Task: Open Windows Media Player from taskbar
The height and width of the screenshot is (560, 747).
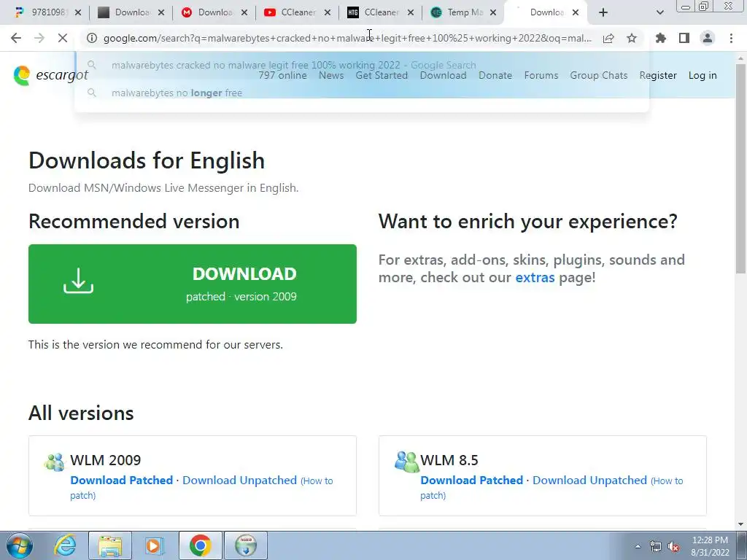Action: [154, 545]
